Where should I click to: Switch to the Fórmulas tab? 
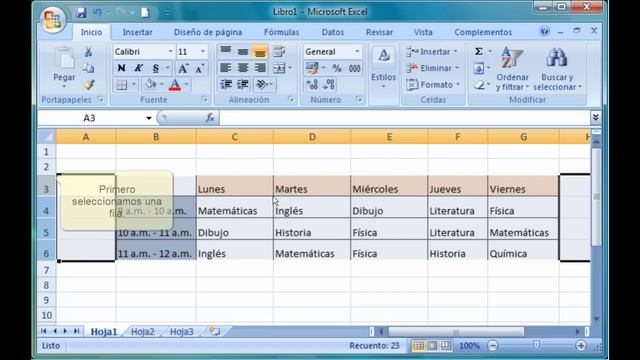[281, 32]
